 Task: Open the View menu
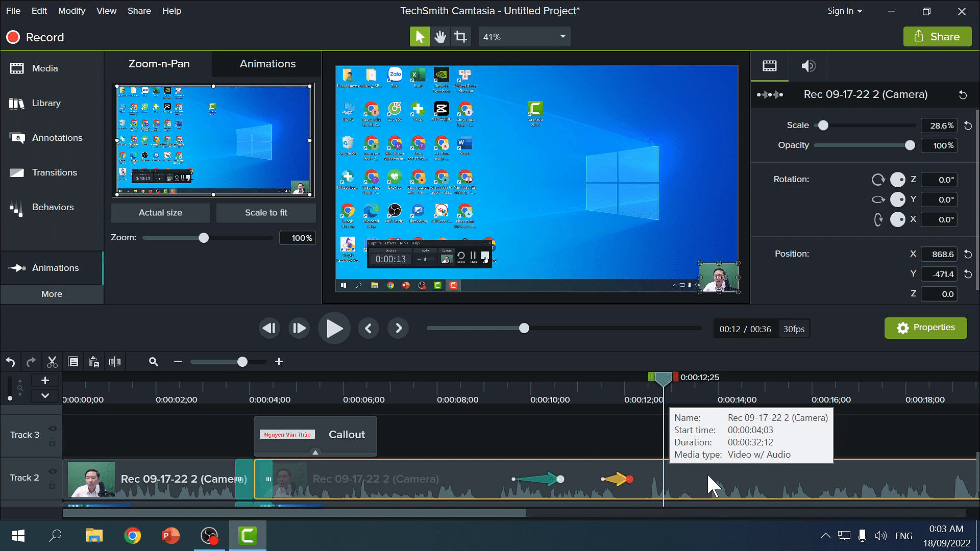[106, 11]
